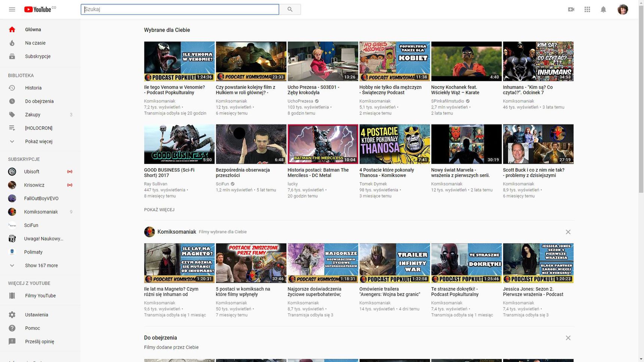Open Nocny Kochanek Karate thumbnail
This screenshot has height=362, width=644.
(x=466, y=61)
